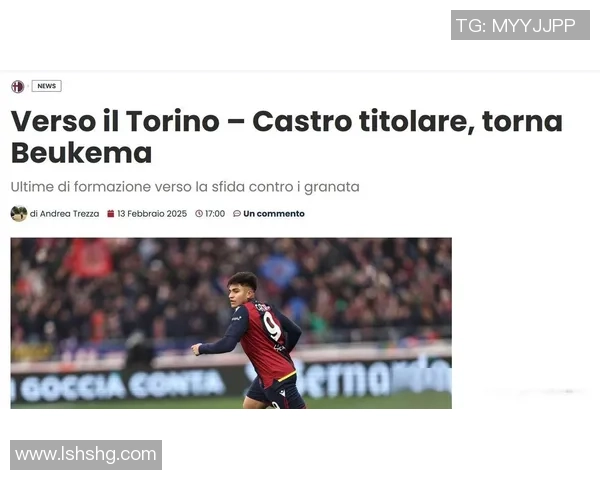
Task: Click the number 9 on the jersey
Action: point(272,325)
